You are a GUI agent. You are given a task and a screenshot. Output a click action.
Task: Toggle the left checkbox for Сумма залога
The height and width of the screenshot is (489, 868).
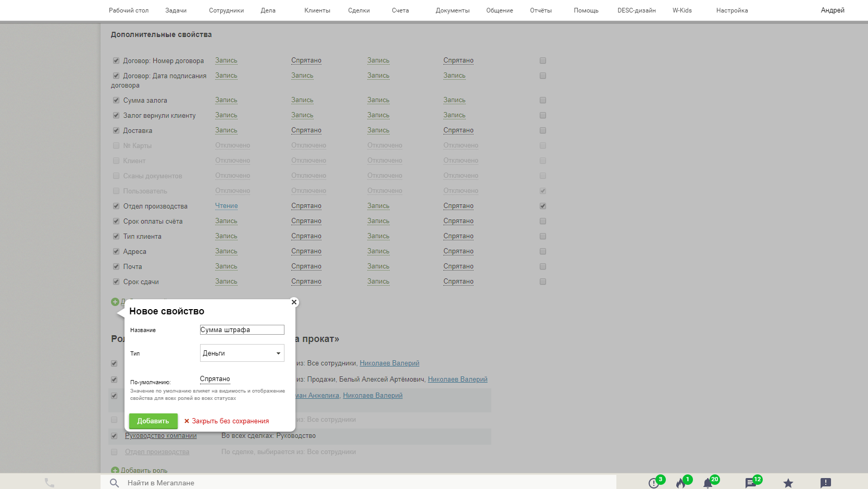pos(116,100)
